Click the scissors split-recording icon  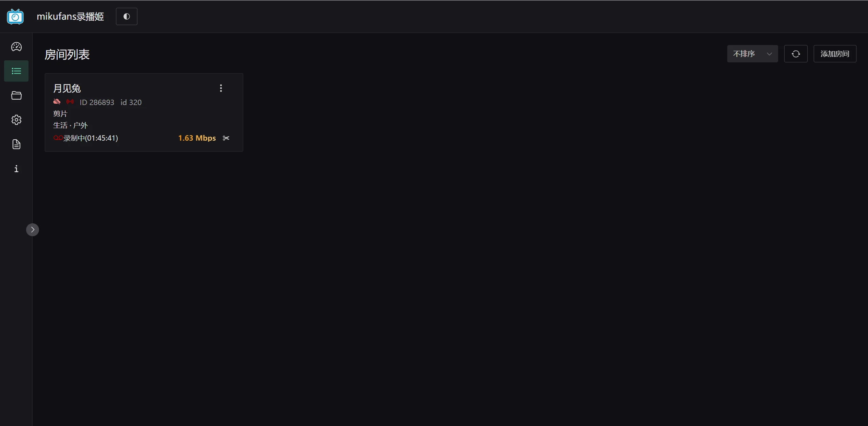click(226, 138)
